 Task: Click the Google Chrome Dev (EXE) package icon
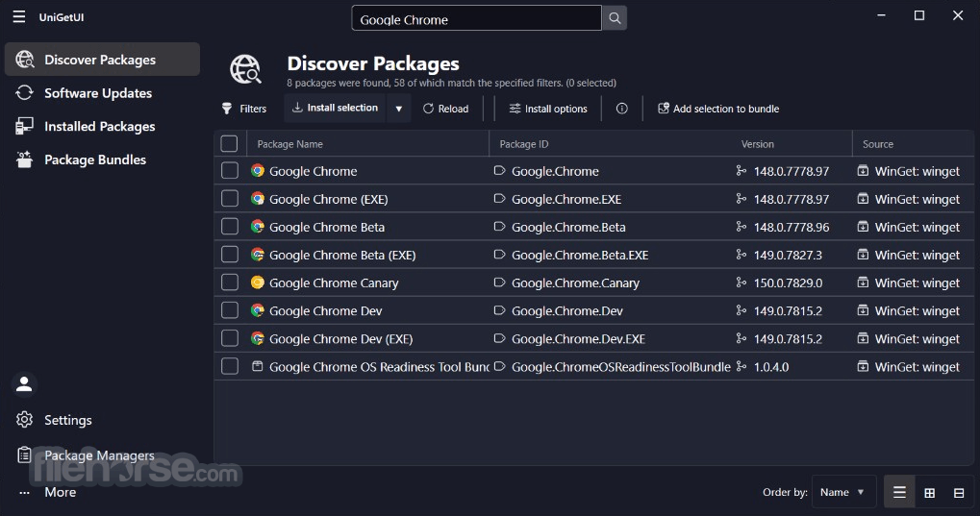pyautogui.click(x=258, y=338)
